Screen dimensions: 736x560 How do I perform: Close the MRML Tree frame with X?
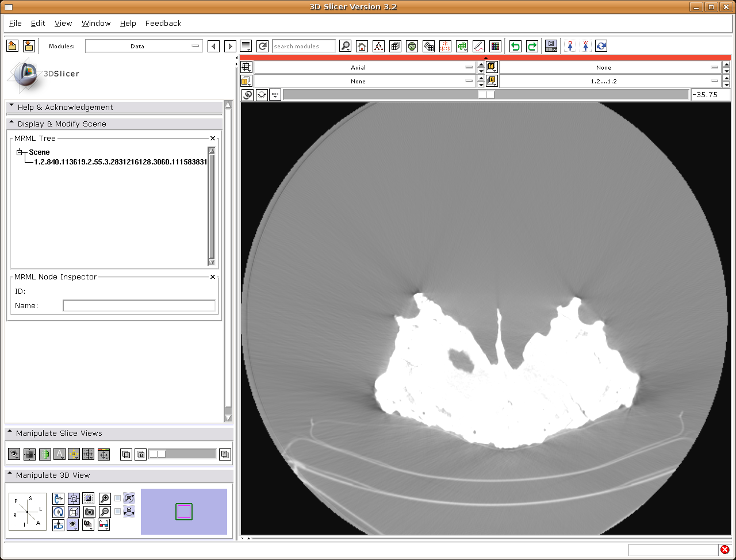point(213,139)
